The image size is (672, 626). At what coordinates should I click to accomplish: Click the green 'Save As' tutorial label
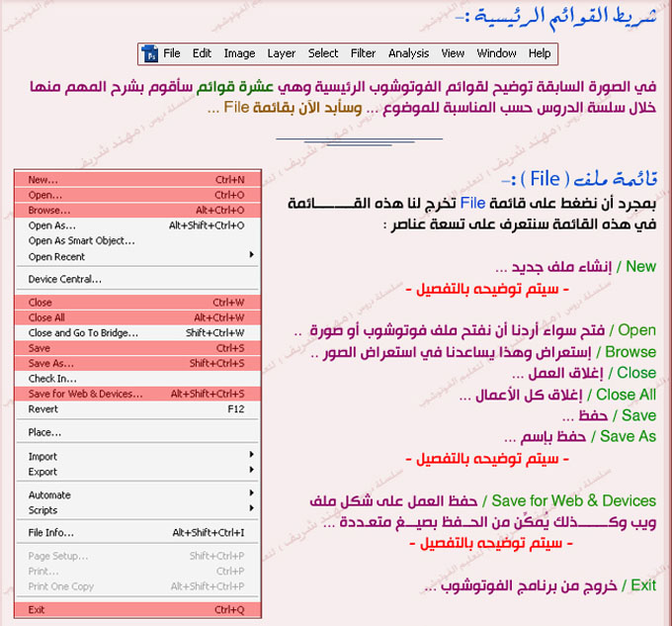628,436
